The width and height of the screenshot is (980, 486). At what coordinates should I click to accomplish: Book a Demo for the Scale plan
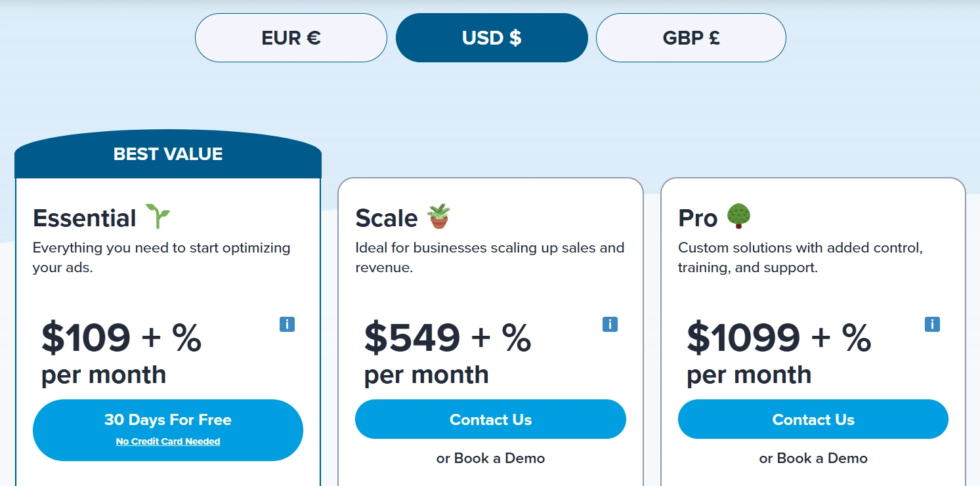coord(490,458)
